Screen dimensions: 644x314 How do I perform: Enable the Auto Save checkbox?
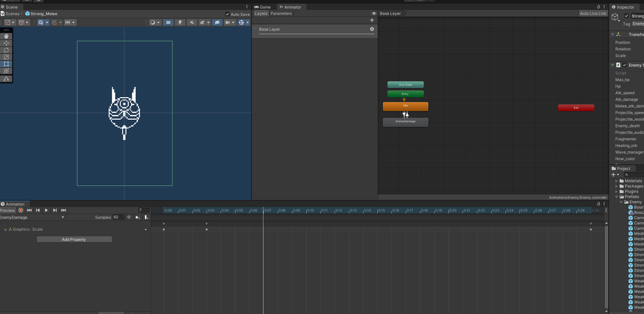(228, 13)
